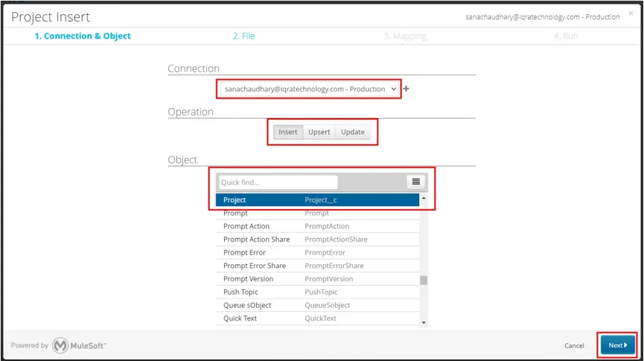Select the Prompt Error object row
This screenshot has height=361, width=644.
[317, 252]
